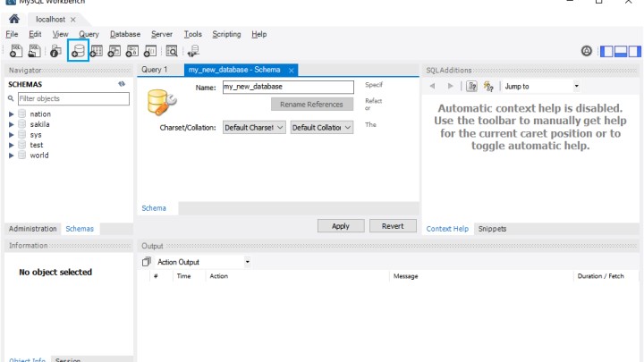The image size is (644, 362).
Task: Close the localhost connection tab
Action: pos(72,20)
